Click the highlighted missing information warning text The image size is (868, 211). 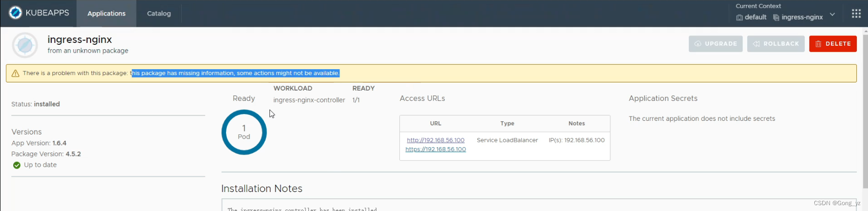click(236, 73)
